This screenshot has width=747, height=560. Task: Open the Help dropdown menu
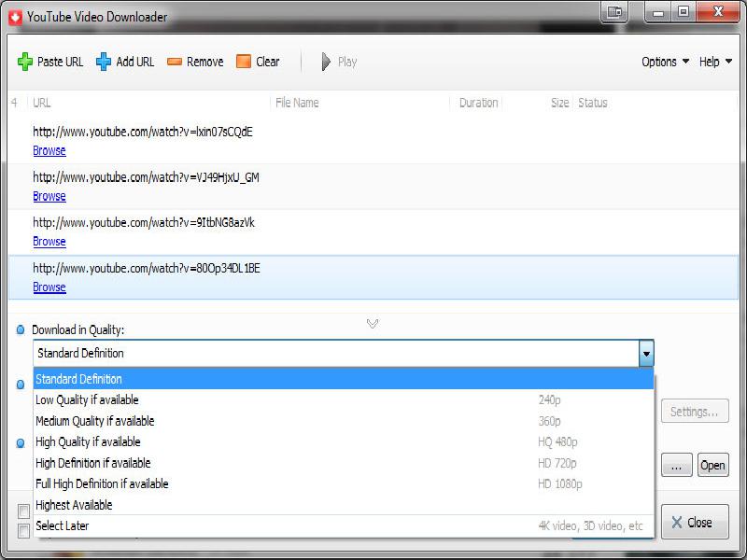click(x=715, y=62)
